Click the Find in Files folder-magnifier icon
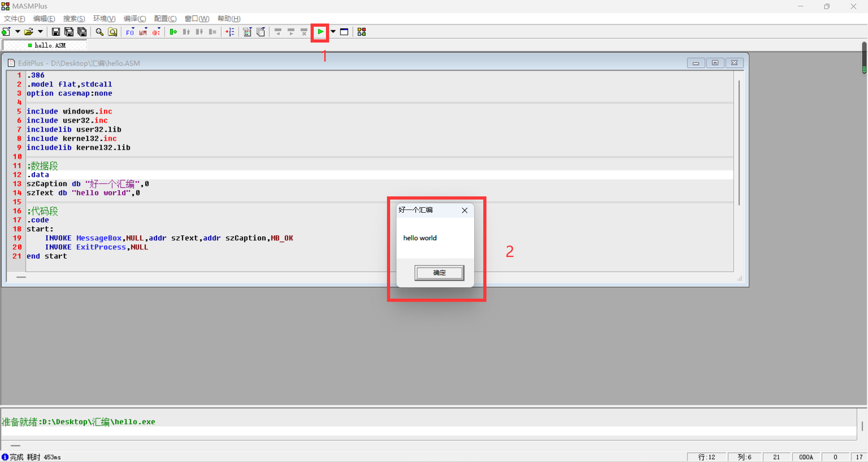The height and width of the screenshot is (462, 868). point(113,32)
